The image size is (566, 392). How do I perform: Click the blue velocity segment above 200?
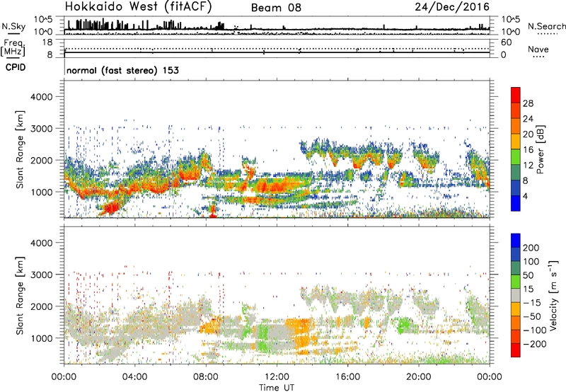coord(516,241)
